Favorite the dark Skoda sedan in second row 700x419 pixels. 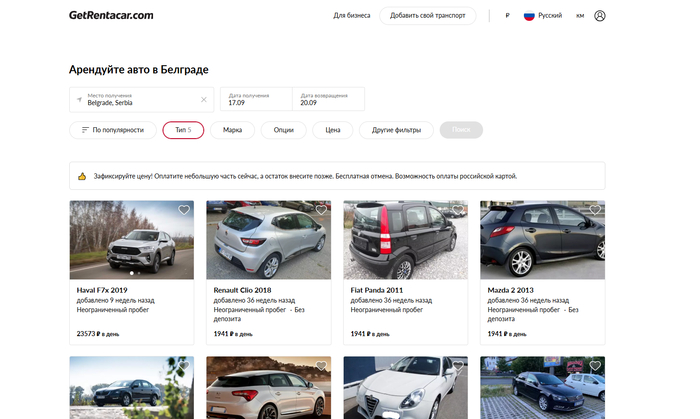click(184, 366)
